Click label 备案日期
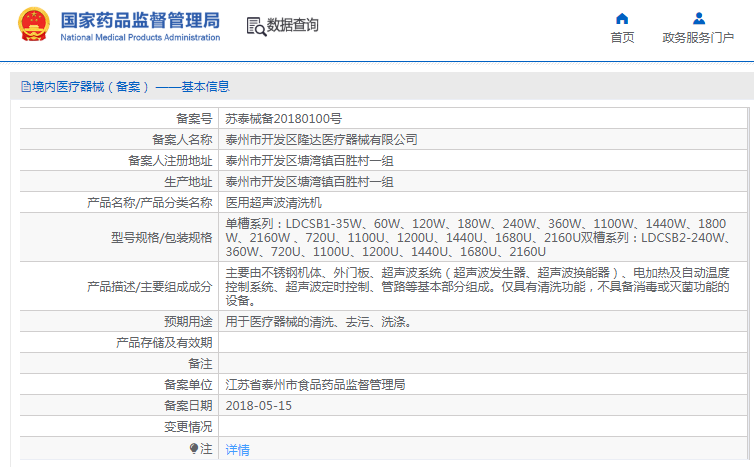The width and height of the screenshot is (754, 467). [x=188, y=406]
